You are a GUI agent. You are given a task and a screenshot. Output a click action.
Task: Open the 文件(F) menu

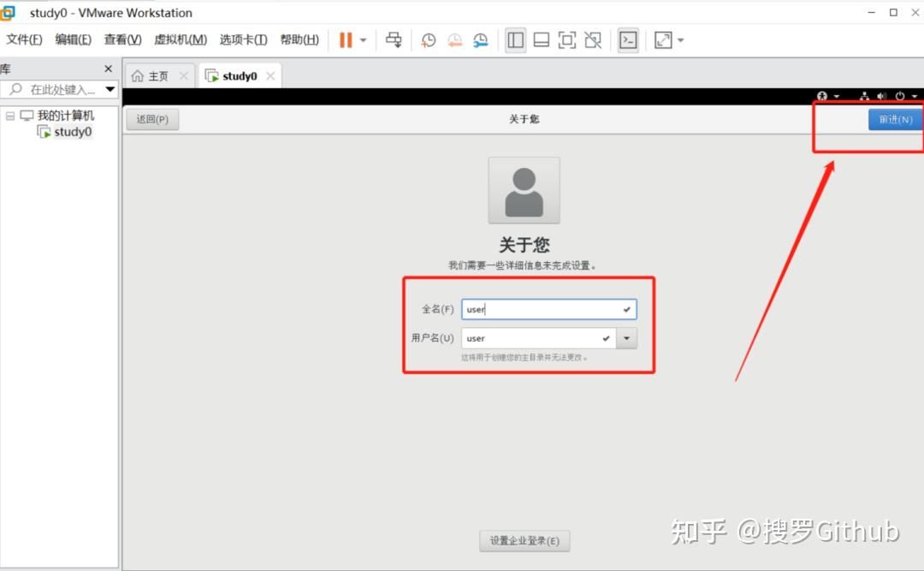click(24, 39)
